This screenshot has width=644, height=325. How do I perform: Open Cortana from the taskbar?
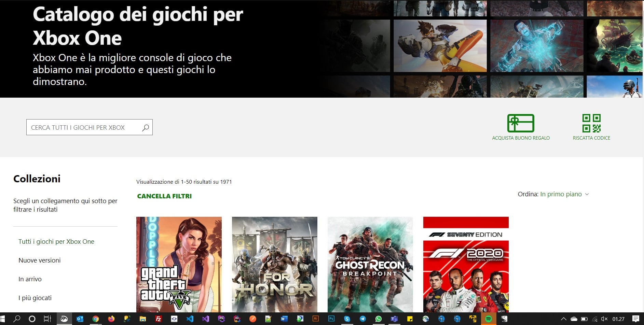tap(32, 319)
